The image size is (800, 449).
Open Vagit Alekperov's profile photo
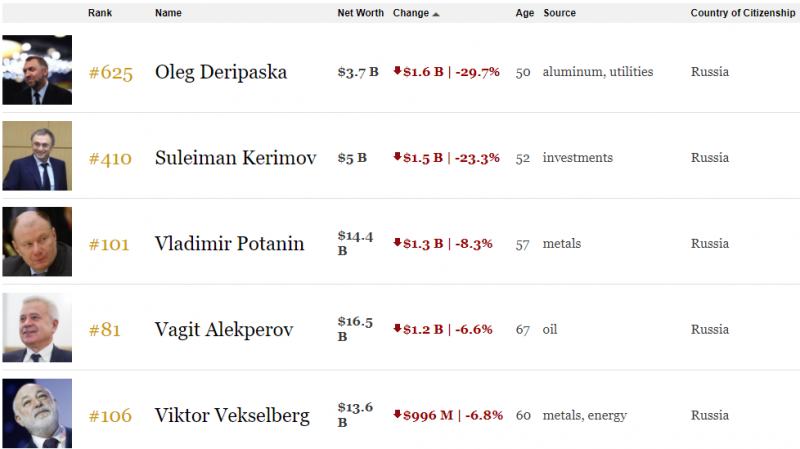[37, 327]
